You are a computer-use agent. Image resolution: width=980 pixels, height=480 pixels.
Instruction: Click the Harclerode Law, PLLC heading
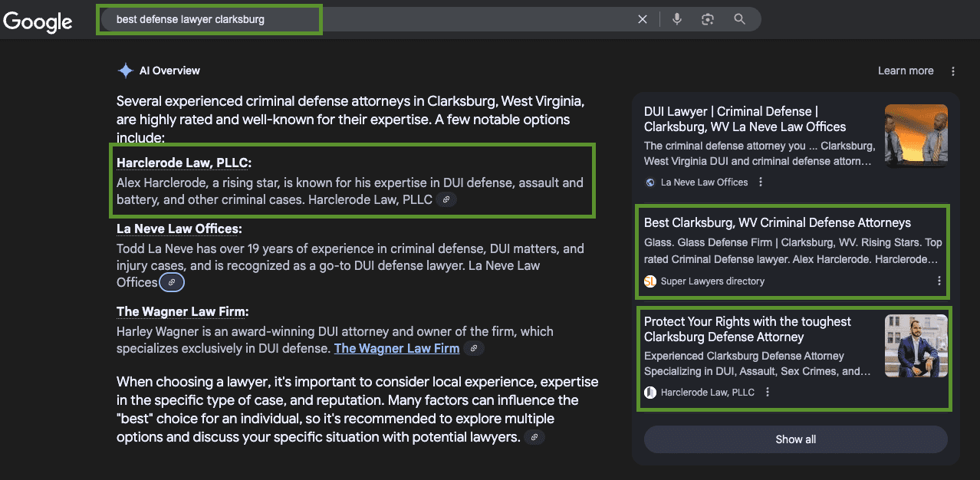[x=184, y=163]
